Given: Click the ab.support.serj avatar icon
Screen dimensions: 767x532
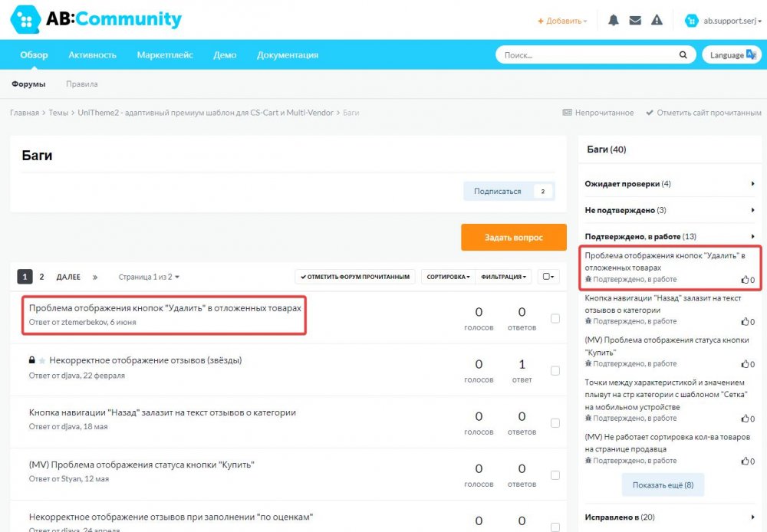Looking at the screenshot, I should 692,21.
